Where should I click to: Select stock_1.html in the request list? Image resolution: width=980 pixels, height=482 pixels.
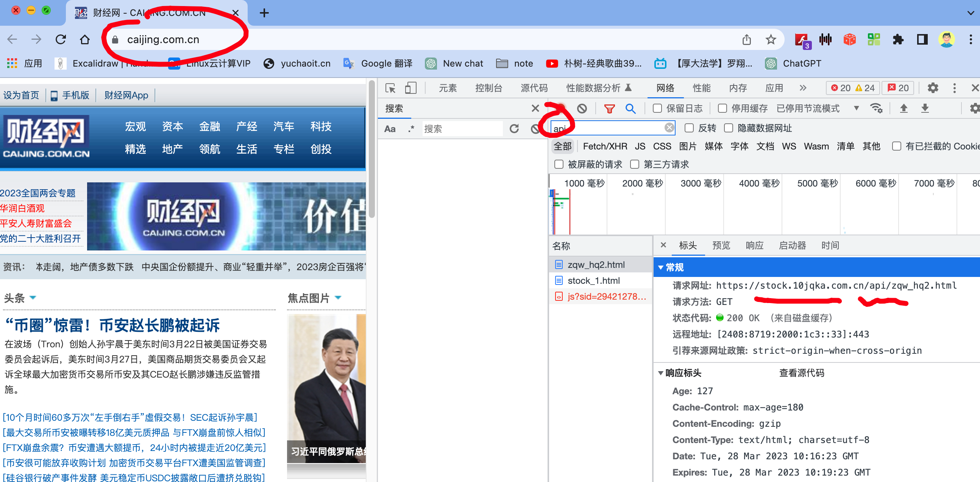click(593, 281)
